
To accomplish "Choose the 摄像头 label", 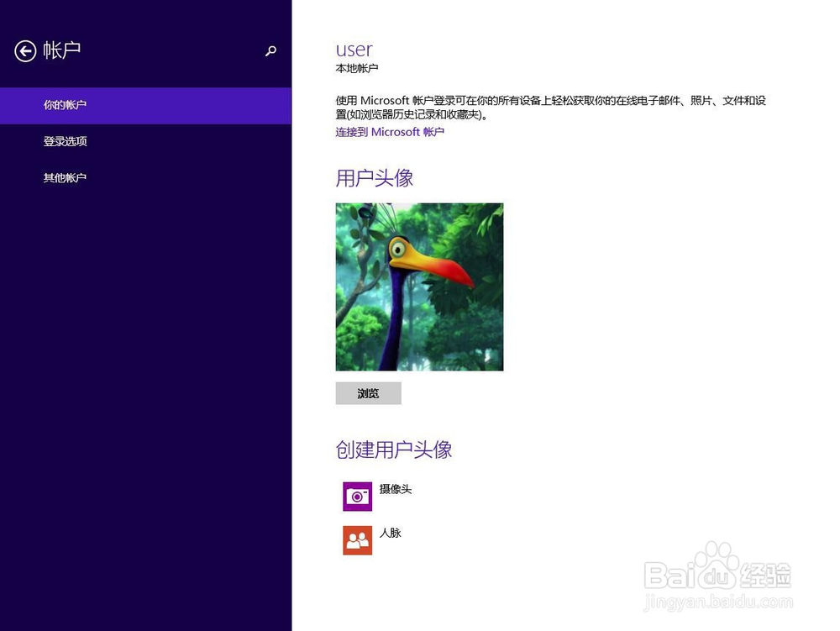I will point(396,489).
